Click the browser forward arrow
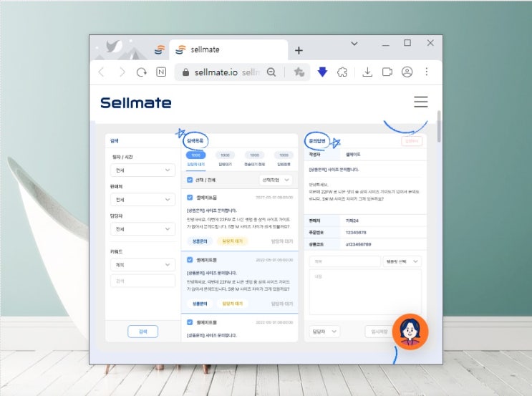532x396 pixels. 122,72
